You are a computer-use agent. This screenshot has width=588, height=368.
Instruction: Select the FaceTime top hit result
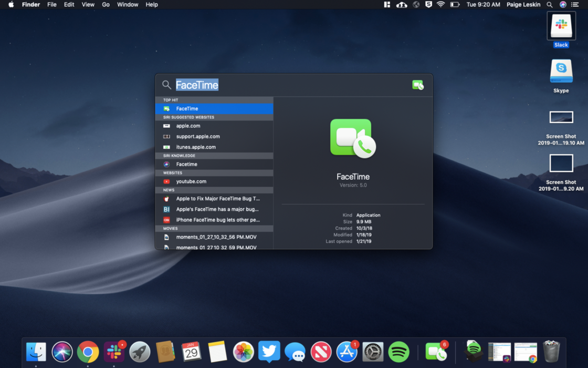pos(214,108)
